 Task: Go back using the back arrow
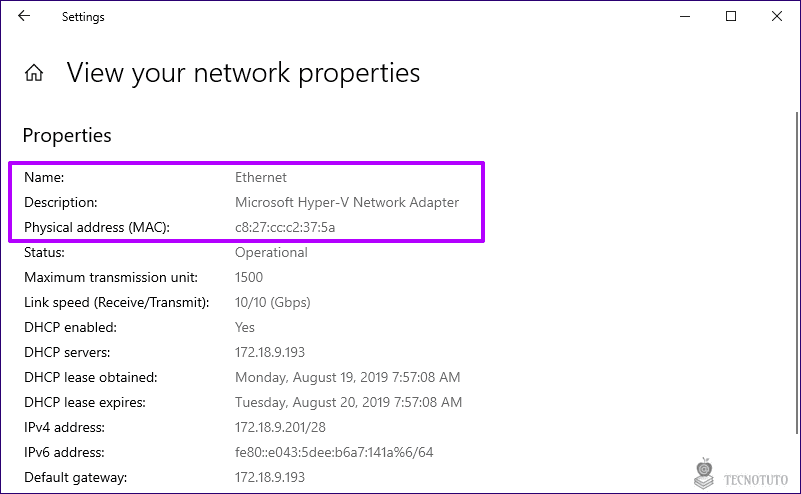(24, 16)
